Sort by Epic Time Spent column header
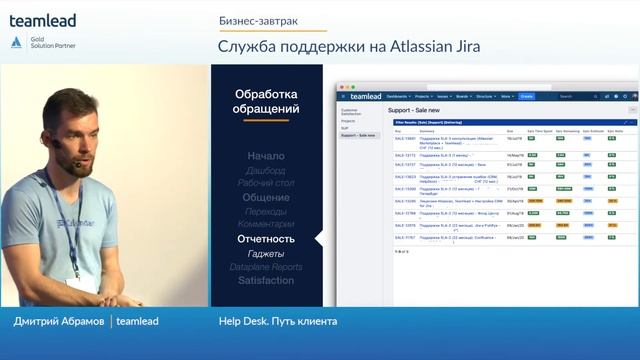Screen dimensions: 640x360 [x=540, y=131]
